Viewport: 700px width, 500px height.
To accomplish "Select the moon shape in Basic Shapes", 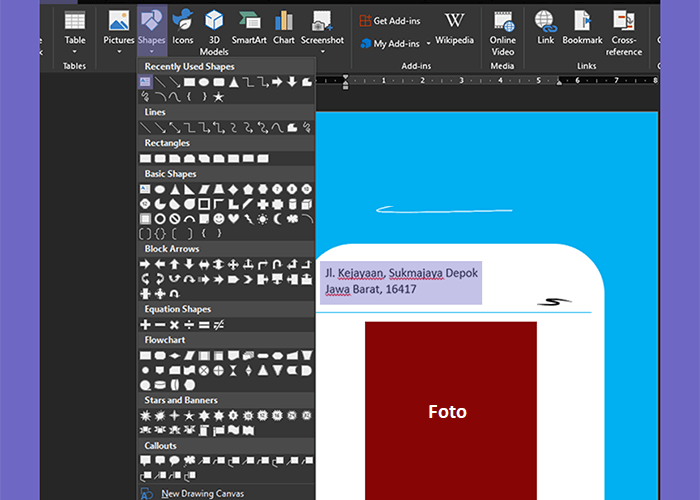I will (278, 219).
